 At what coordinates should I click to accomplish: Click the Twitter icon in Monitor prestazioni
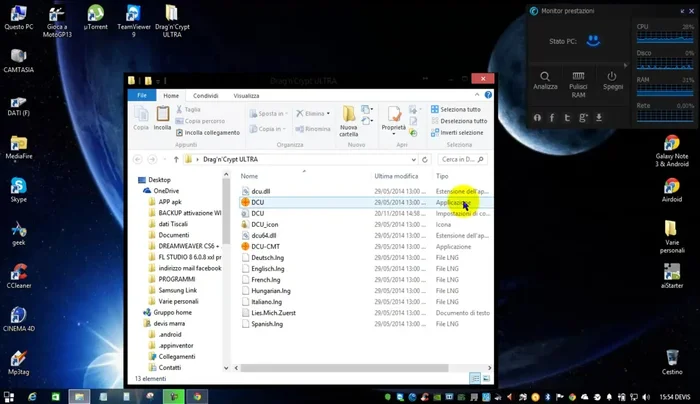[567, 117]
